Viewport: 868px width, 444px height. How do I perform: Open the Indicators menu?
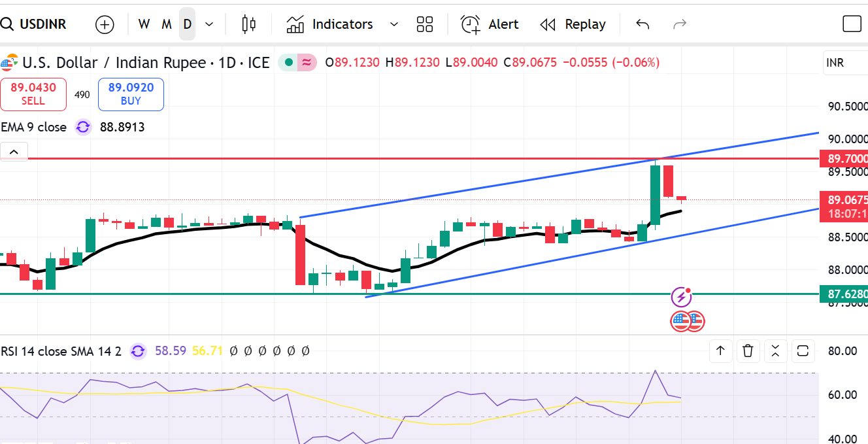330,25
